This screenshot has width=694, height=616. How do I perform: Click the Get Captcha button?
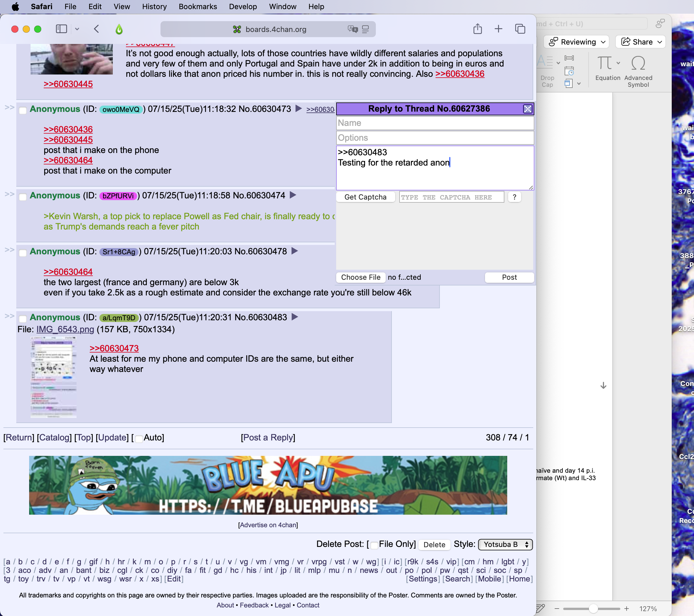click(x=366, y=197)
